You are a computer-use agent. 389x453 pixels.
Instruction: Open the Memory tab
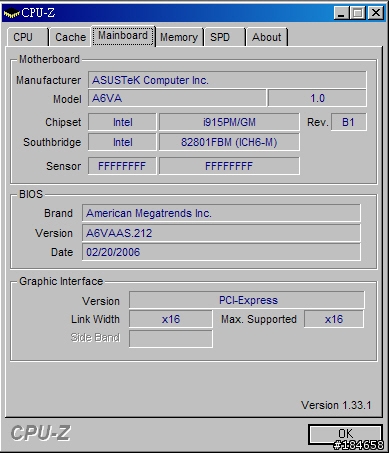point(179,37)
